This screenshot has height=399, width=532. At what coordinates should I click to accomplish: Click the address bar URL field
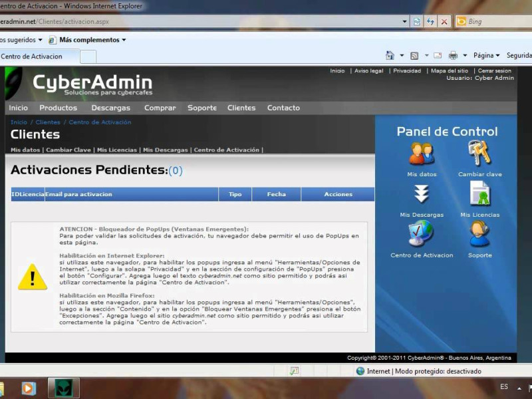[200, 22]
